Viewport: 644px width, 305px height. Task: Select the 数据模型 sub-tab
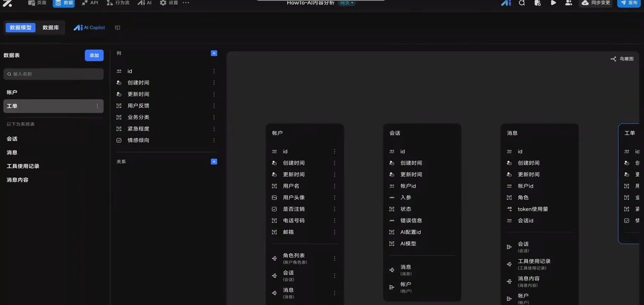click(21, 28)
